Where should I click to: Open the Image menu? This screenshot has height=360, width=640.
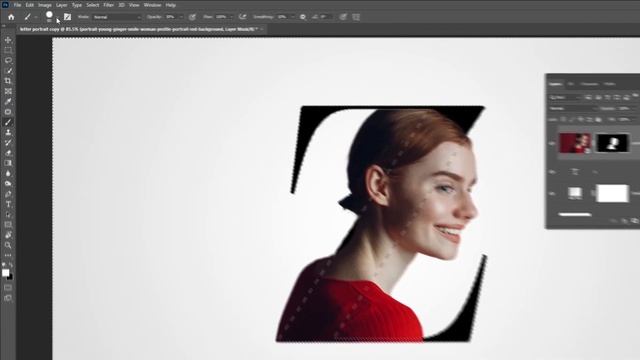point(45,5)
